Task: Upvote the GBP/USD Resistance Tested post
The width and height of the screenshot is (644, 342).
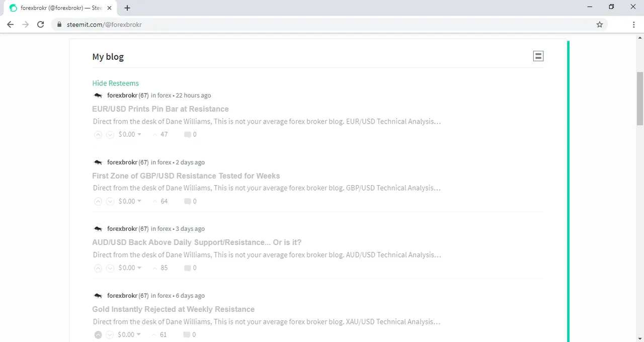Action: coord(98,201)
